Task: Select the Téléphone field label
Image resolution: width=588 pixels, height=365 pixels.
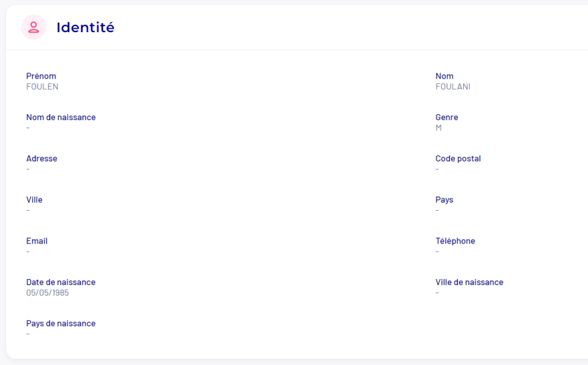Action: pyautogui.click(x=455, y=241)
